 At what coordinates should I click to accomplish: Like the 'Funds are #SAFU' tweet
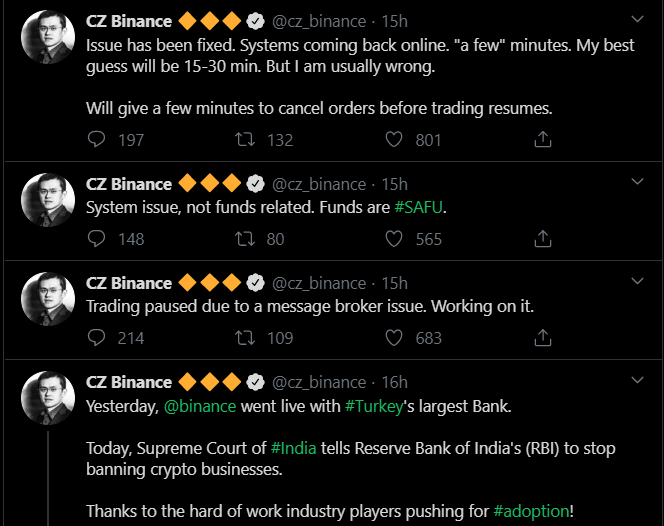(394, 238)
